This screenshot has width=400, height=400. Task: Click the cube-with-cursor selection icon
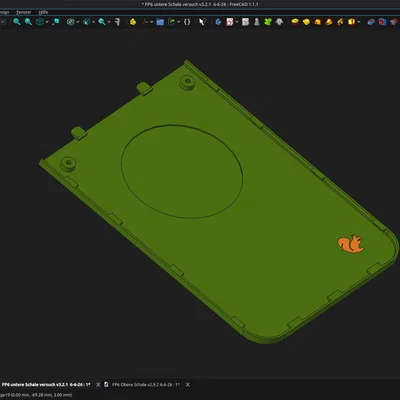coord(86,22)
